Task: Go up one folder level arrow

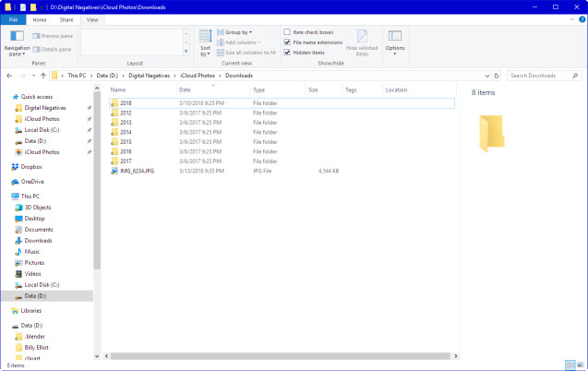Action: [x=43, y=76]
